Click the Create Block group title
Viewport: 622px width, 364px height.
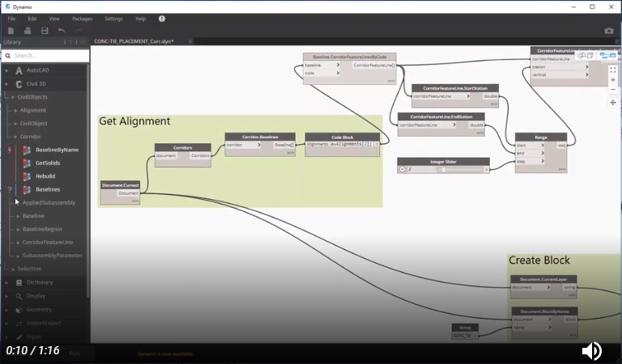(x=539, y=260)
